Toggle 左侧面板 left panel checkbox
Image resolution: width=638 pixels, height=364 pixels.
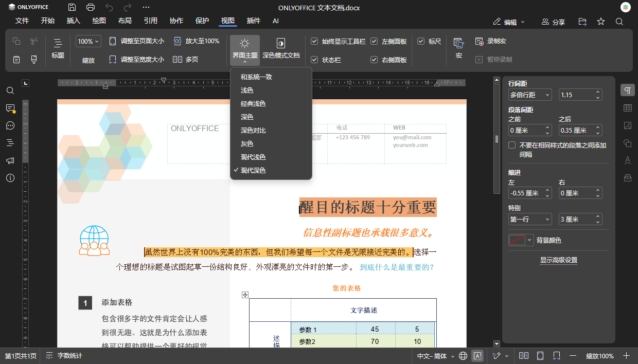point(374,41)
